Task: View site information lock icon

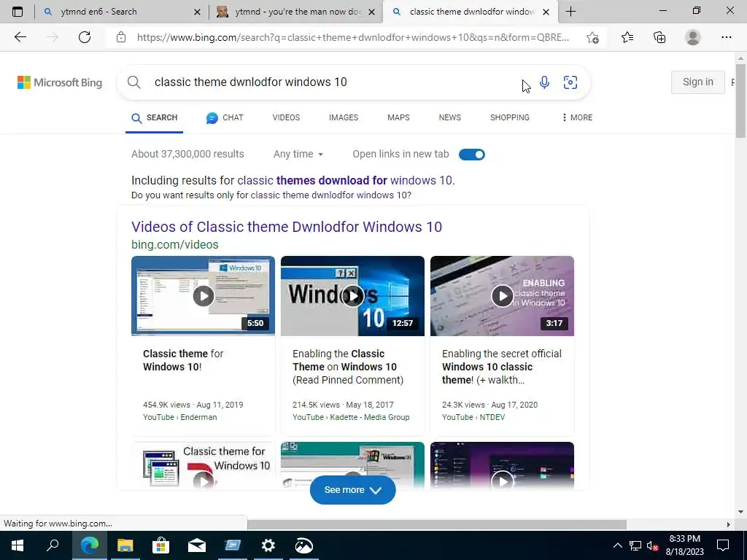Action: [x=121, y=37]
